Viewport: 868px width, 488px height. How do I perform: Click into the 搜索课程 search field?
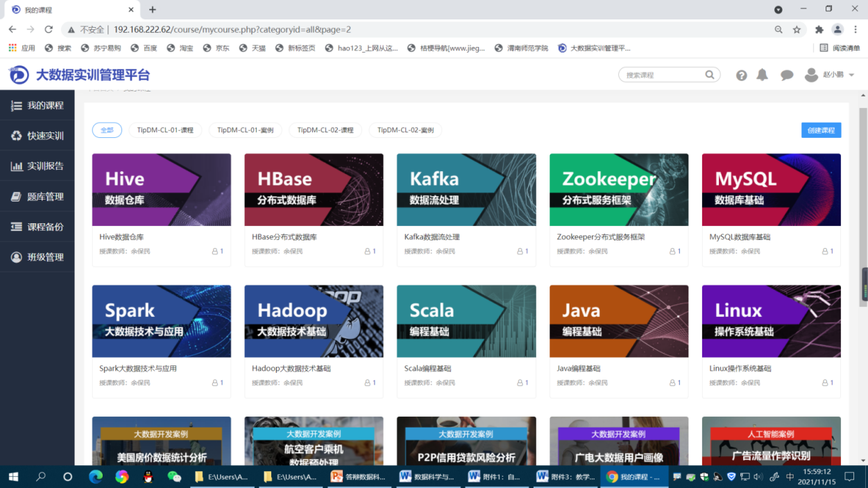(663, 75)
